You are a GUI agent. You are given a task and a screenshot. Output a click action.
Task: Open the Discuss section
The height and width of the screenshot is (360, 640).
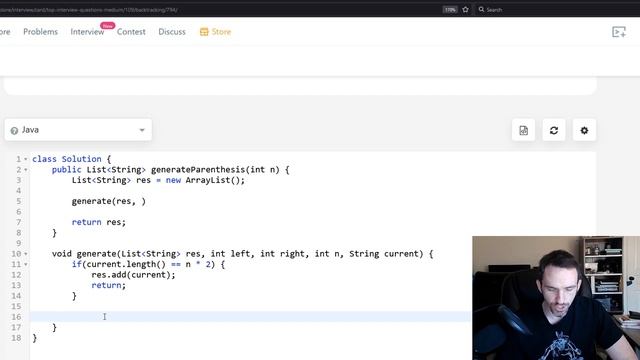pos(172,32)
